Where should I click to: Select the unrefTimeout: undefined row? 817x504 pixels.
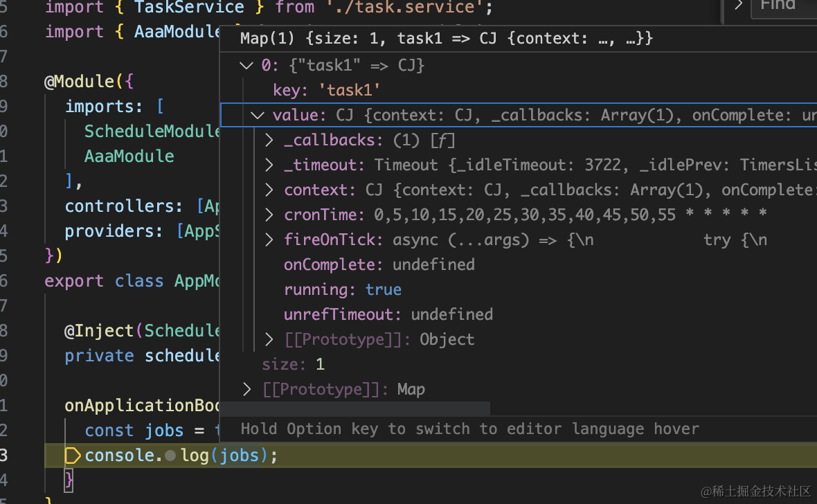(388, 315)
